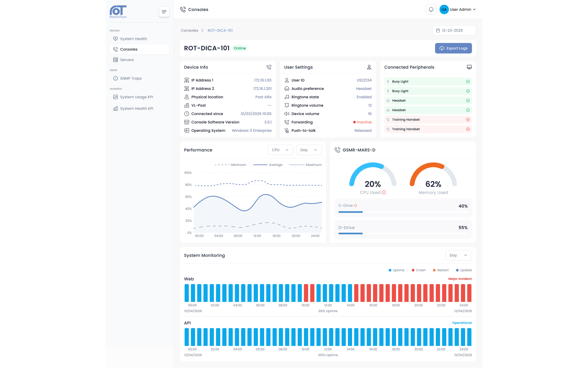Click the D-Drive usage progress bar

(403, 234)
